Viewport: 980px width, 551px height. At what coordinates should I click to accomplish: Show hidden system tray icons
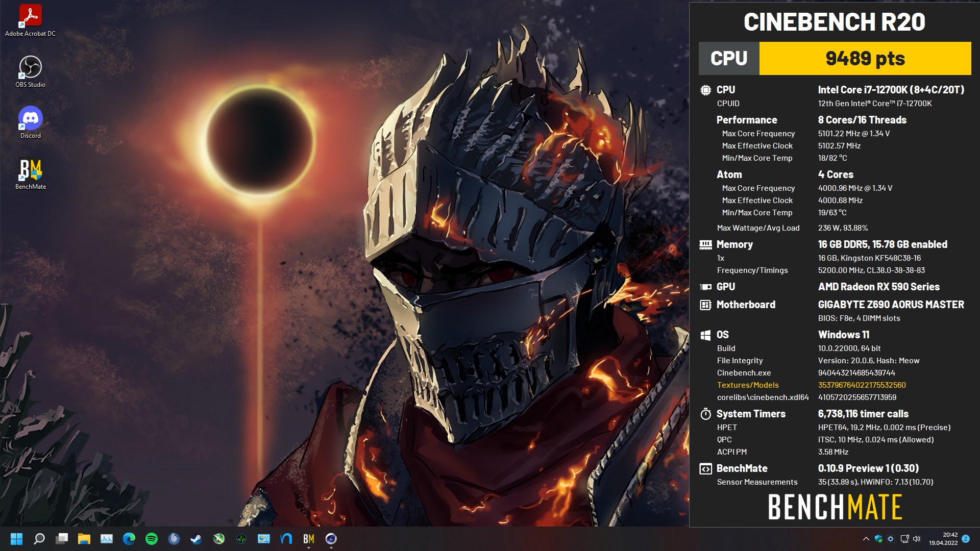click(x=866, y=539)
